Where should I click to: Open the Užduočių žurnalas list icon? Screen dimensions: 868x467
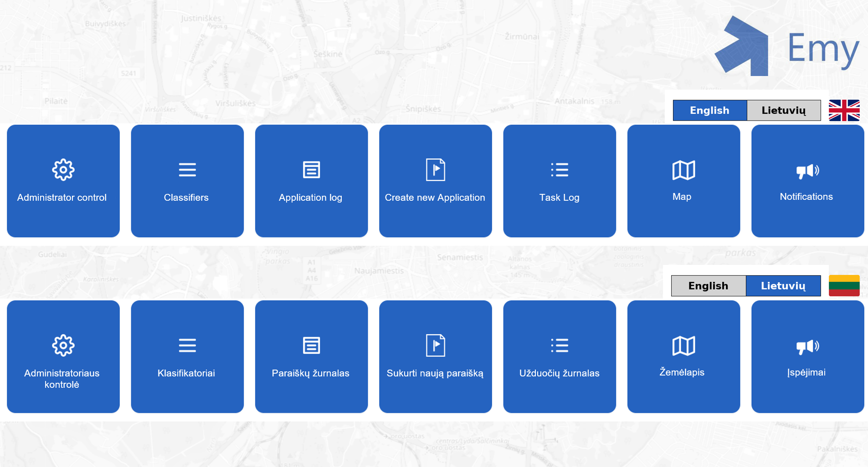tap(559, 345)
